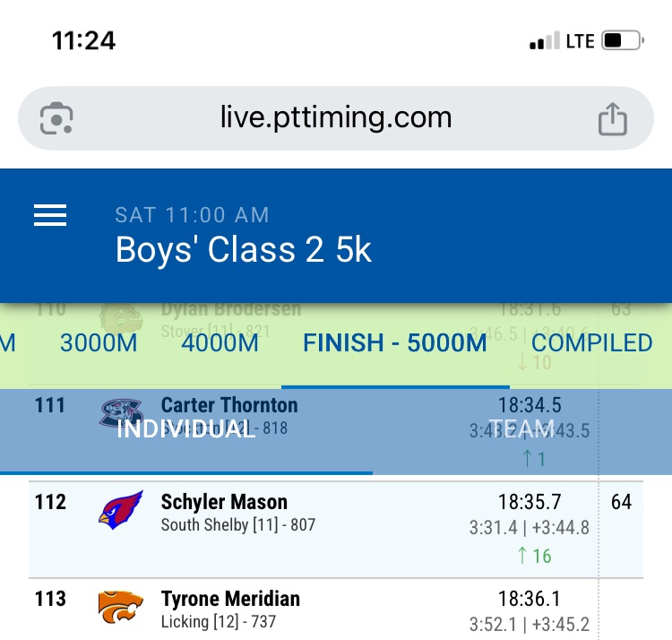672x640 pixels.
Task: Tap the browser share icon
Action: coord(612,118)
